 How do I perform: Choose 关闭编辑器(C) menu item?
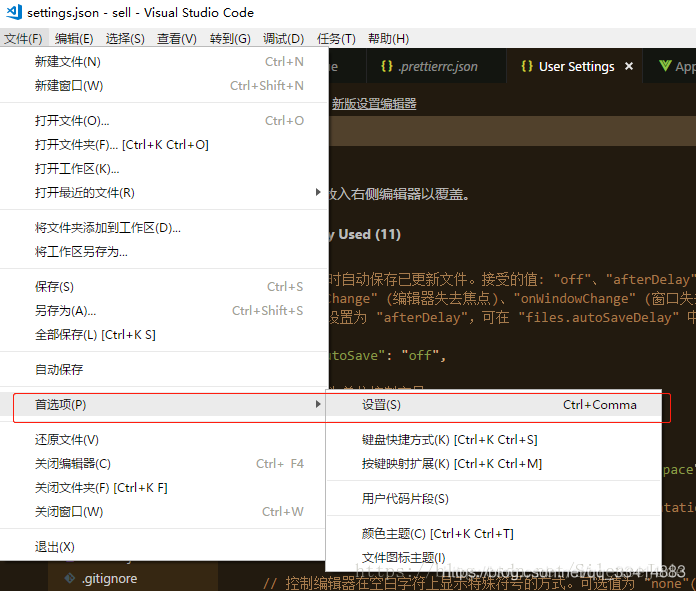click(164, 464)
